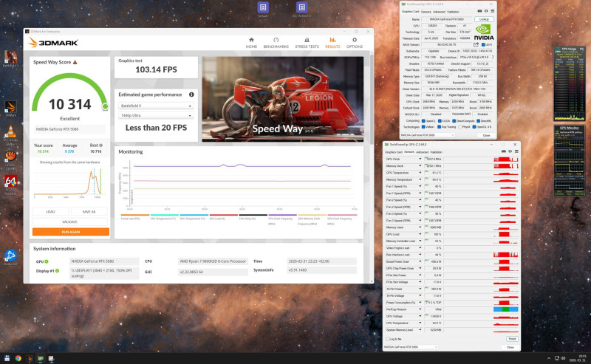
Task: Switch to Advanced tab in upper GPU-Z window
Action: tap(439, 12)
